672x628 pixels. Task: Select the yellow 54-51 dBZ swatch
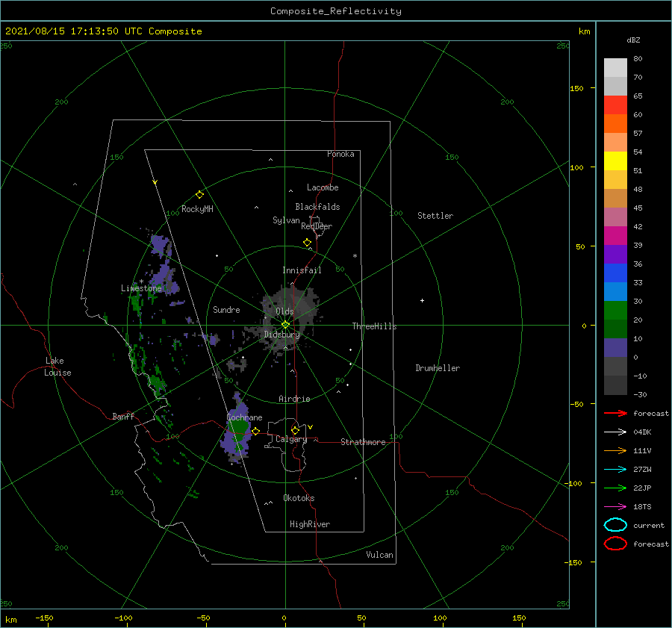coord(615,161)
